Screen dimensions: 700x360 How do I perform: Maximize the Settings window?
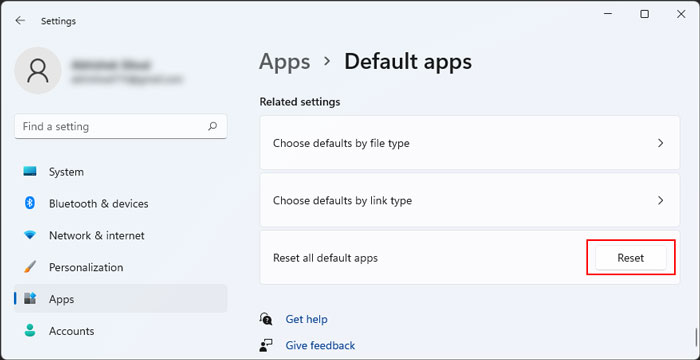click(x=644, y=14)
